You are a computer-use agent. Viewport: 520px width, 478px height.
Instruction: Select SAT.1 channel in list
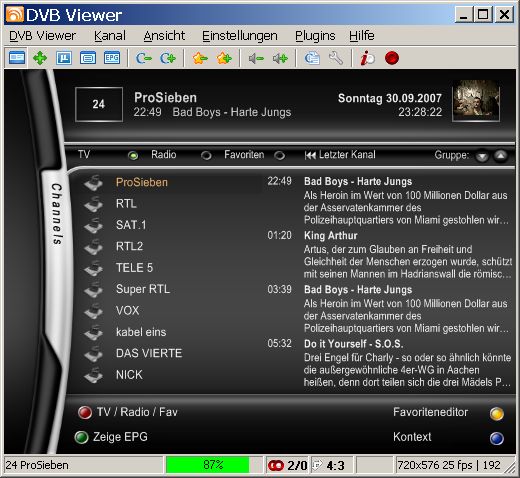[131, 225]
